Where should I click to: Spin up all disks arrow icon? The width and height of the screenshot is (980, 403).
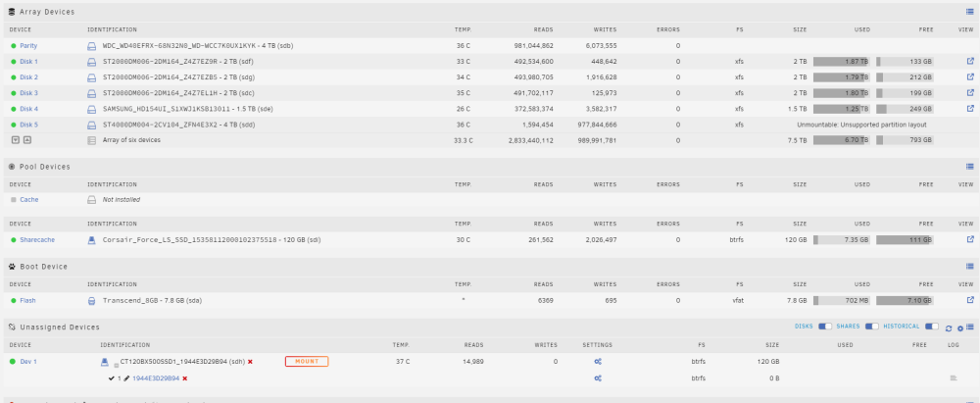coord(26,140)
